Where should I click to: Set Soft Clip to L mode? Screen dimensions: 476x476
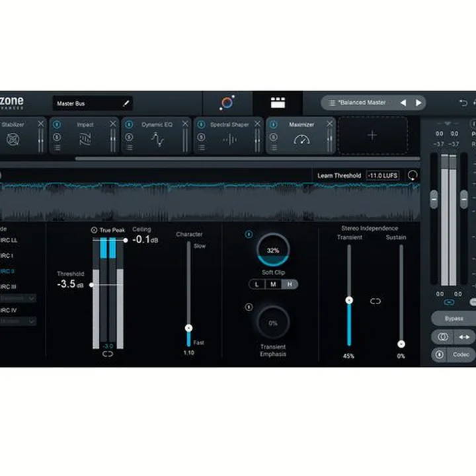click(x=257, y=284)
